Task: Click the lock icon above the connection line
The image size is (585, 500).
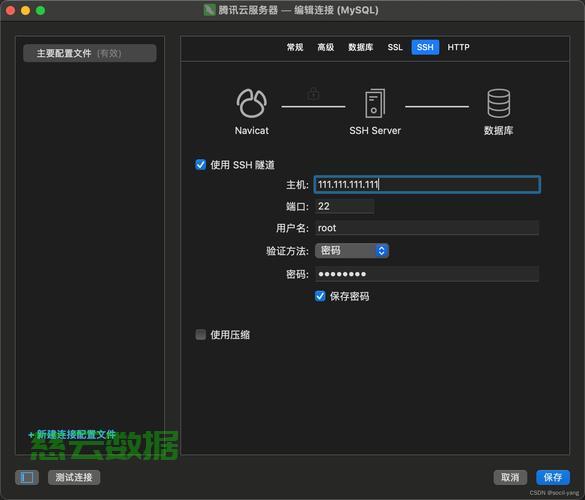Action: pos(313,94)
